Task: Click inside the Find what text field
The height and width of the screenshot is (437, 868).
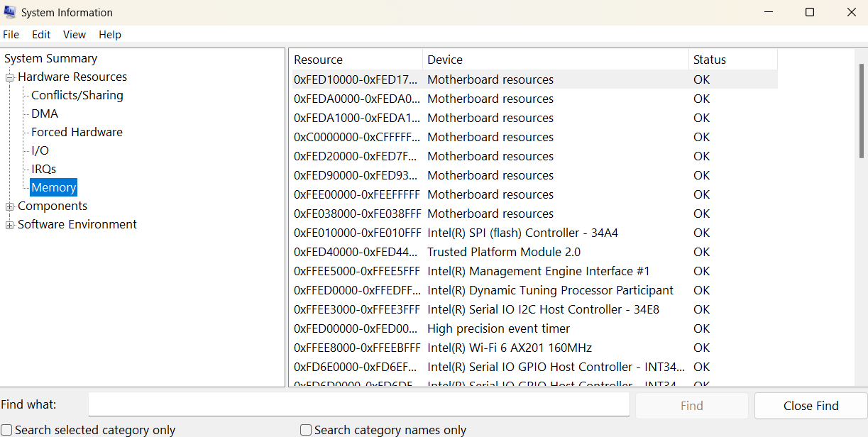Action: [358, 405]
